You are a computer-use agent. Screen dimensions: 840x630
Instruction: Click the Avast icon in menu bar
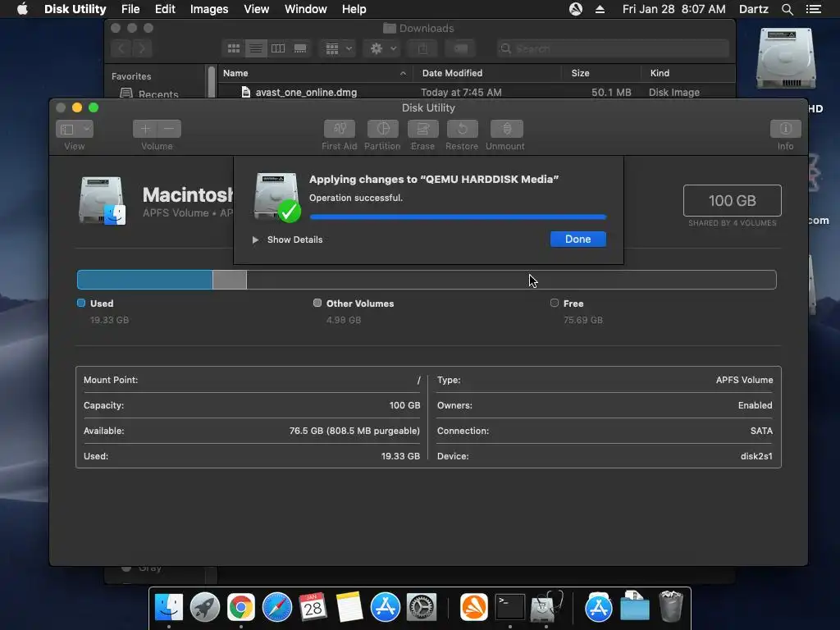575,9
